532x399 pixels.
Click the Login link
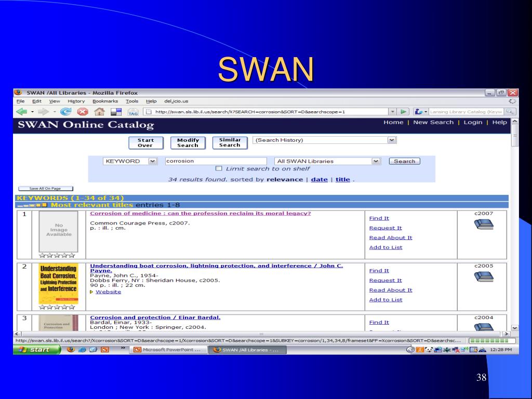point(473,122)
